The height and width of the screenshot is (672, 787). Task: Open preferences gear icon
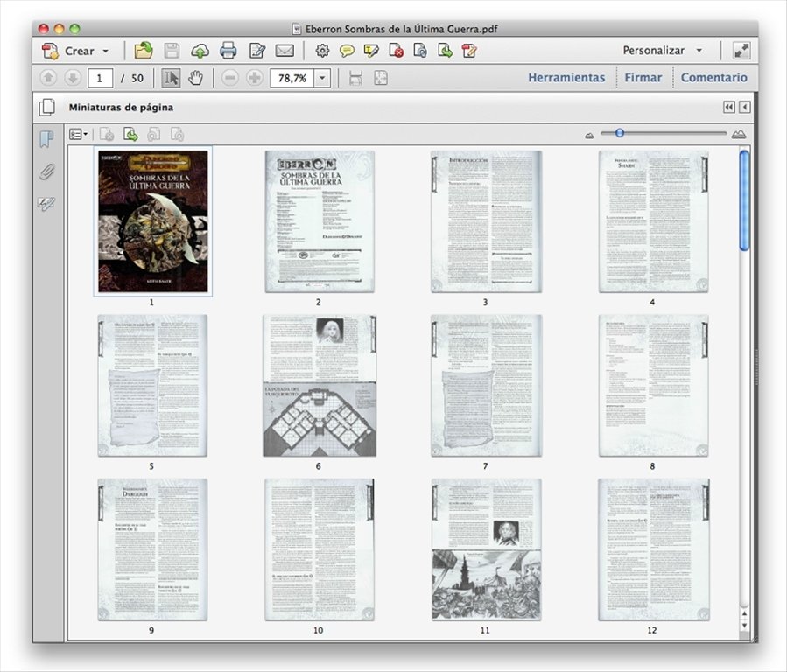click(322, 51)
